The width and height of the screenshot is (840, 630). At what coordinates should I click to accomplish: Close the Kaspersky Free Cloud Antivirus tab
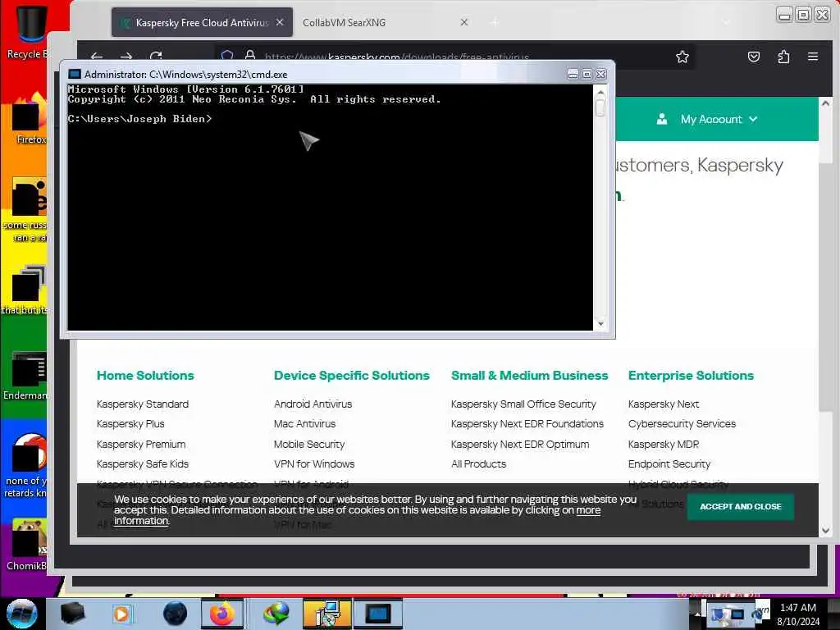coord(280,22)
